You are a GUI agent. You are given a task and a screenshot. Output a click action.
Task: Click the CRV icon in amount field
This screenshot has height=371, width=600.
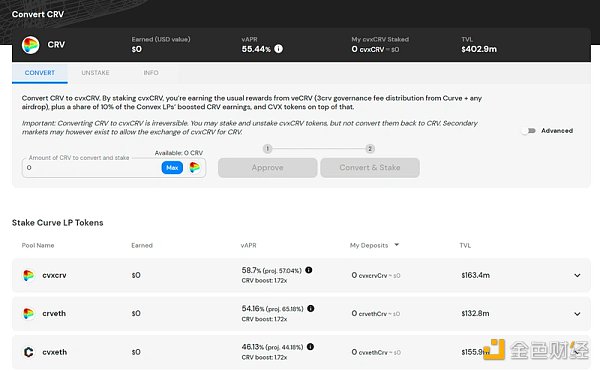[194, 168]
